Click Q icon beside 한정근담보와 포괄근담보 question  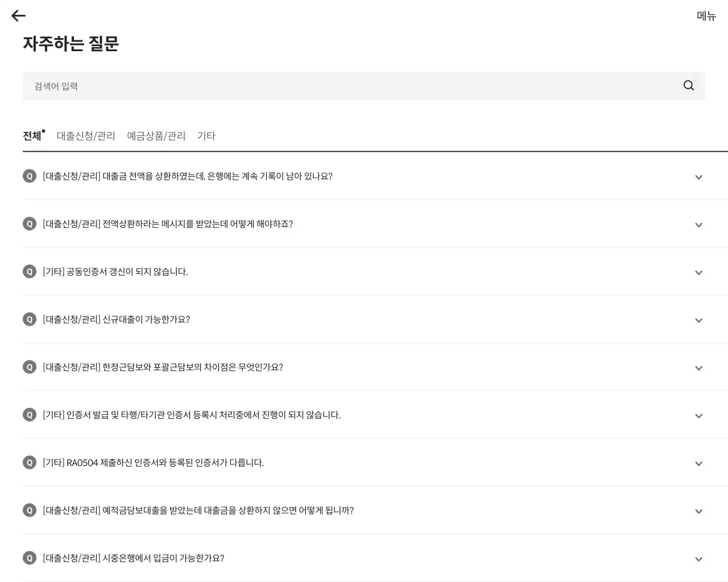[30, 367]
